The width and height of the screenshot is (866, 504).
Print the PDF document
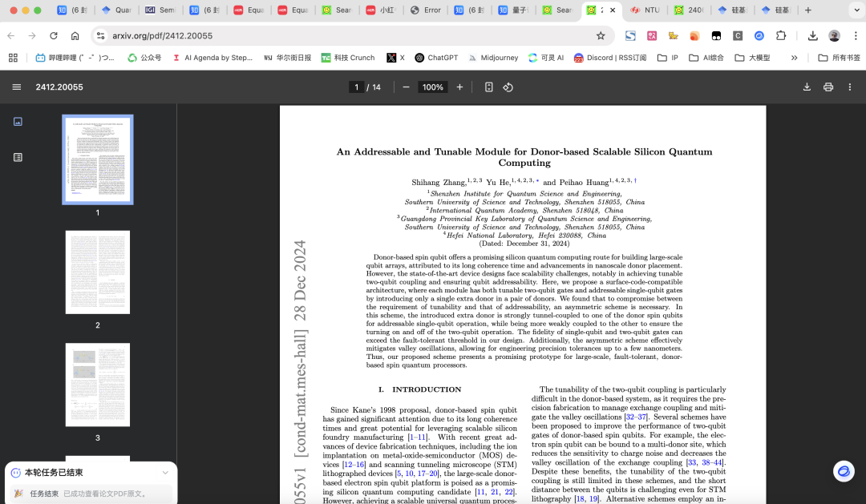click(x=828, y=87)
